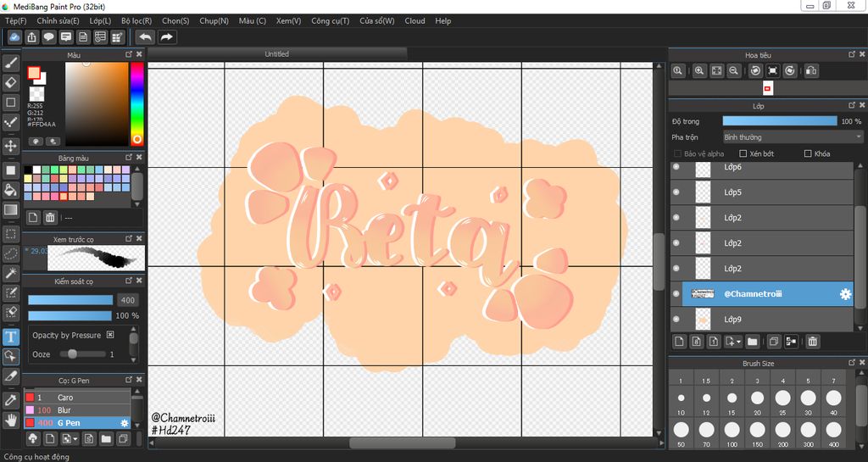Screen dimensions: 868x462
Task: Add a new layer folder
Action: (753, 342)
